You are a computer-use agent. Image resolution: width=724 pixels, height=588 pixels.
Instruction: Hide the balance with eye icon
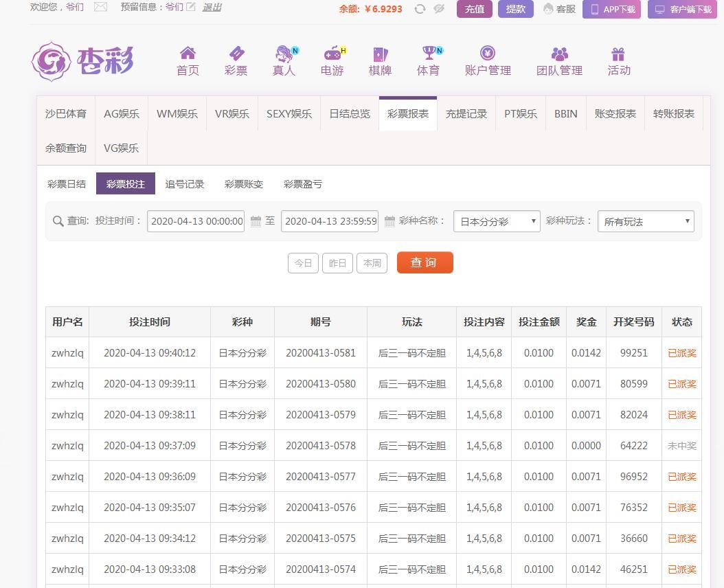click(439, 9)
